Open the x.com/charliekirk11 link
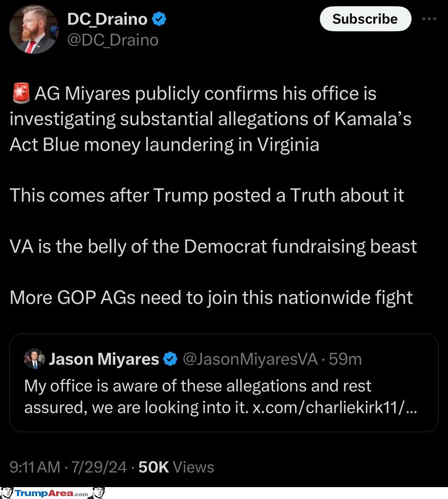The image size is (448, 499). coord(334,407)
